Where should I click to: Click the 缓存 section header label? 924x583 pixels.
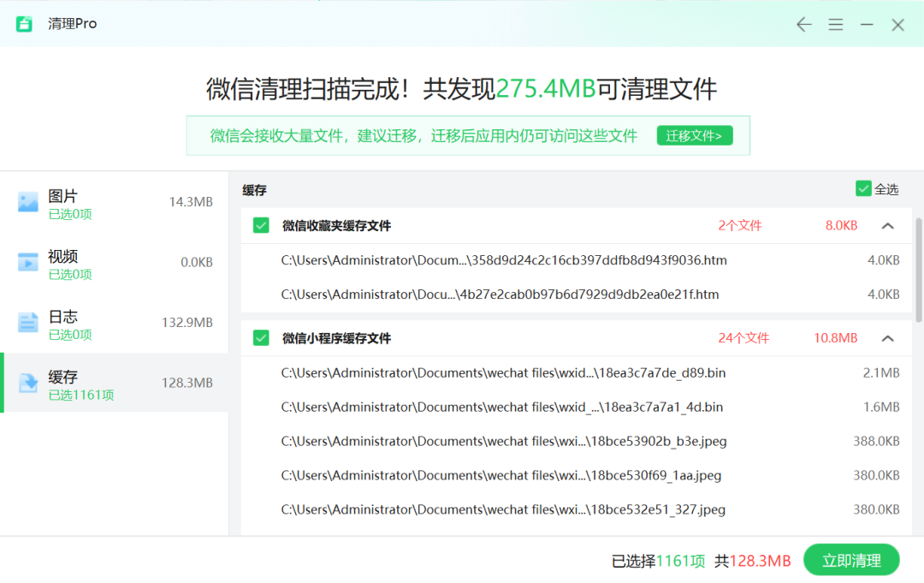point(255,190)
